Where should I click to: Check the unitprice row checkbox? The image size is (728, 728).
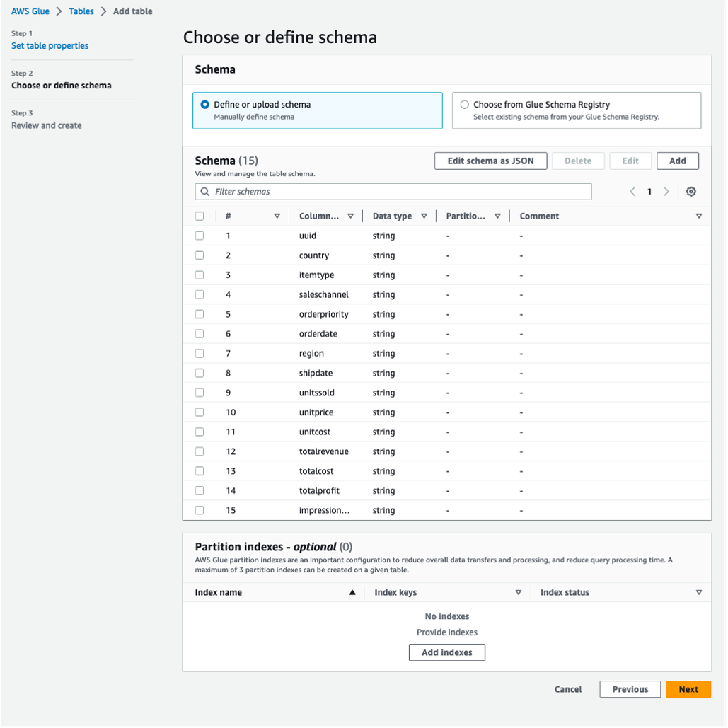pyautogui.click(x=200, y=412)
